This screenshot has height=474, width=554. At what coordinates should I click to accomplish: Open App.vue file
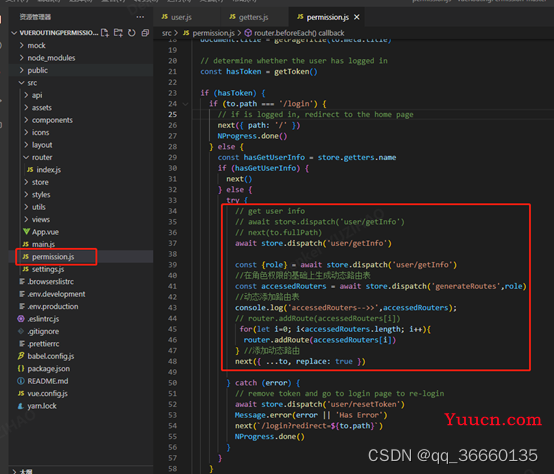coord(45,232)
